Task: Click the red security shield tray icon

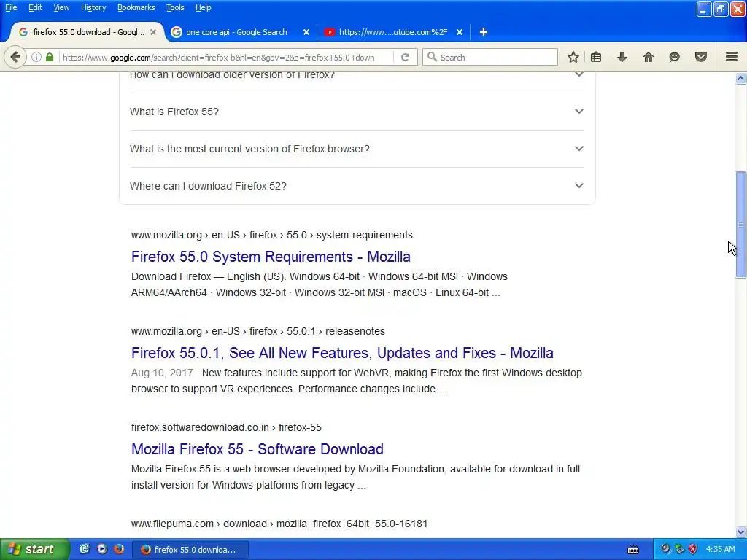Action: click(x=693, y=549)
